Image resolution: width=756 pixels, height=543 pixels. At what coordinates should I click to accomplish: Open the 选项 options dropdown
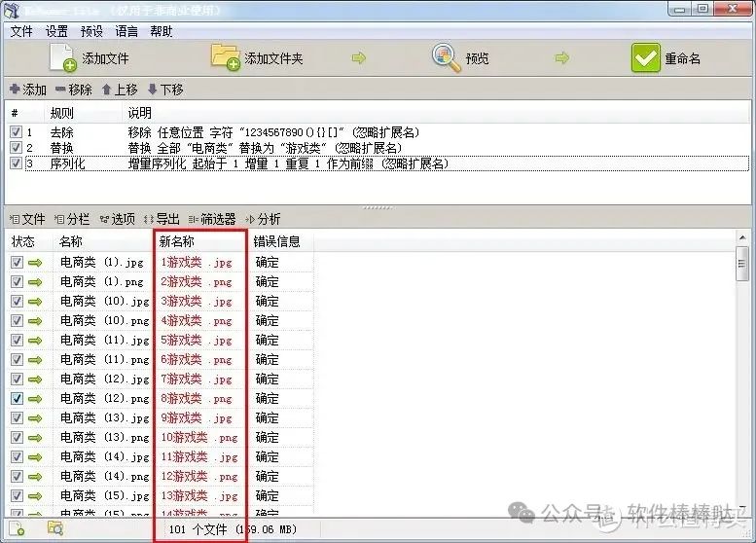point(118,219)
